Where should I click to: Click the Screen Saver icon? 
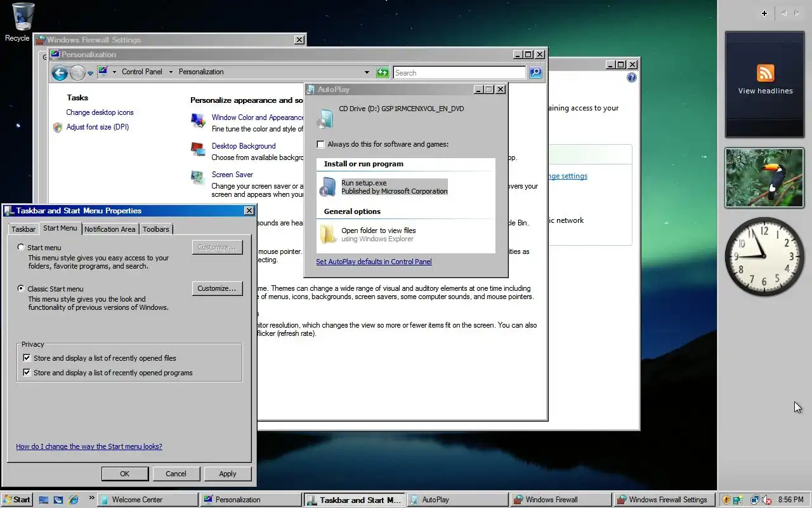(x=198, y=178)
